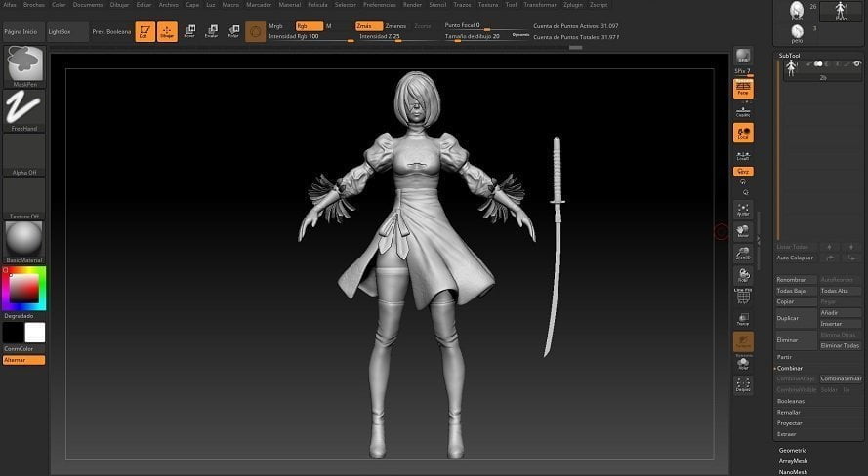Image resolution: width=868 pixels, height=476 pixels.
Task: Click the Mover (hand) view icon
Action: click(x=743, y=231)
